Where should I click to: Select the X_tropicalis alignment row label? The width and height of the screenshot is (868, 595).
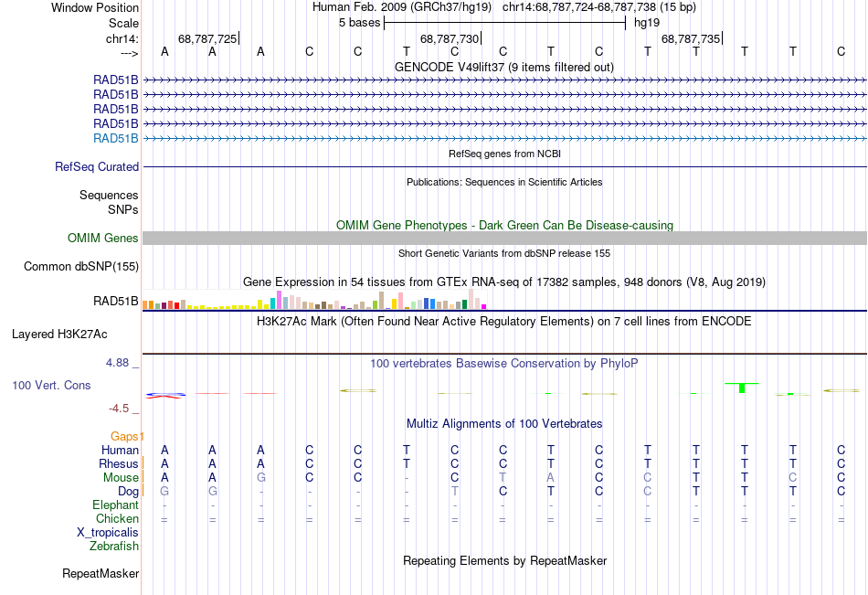[108, 533]
